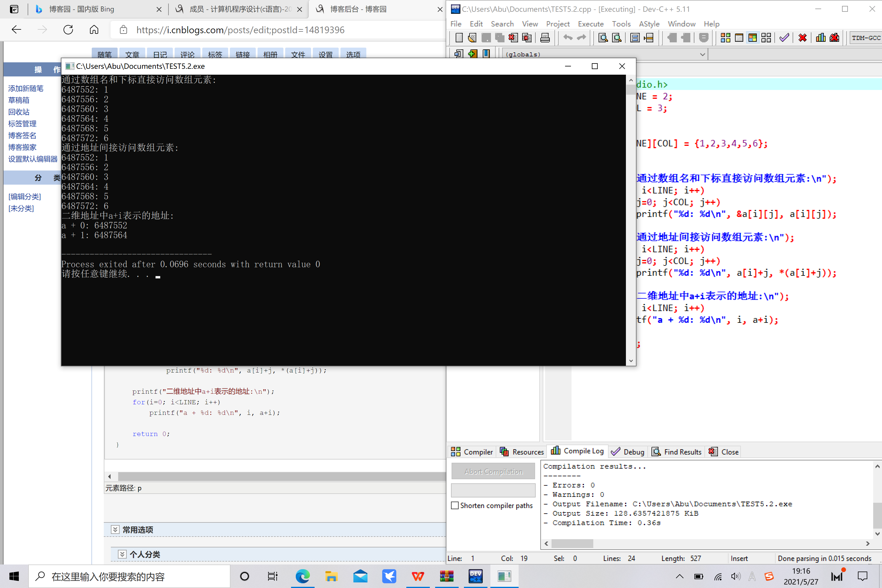Click the horizontal scrollbar in compile log

(572, 543)
